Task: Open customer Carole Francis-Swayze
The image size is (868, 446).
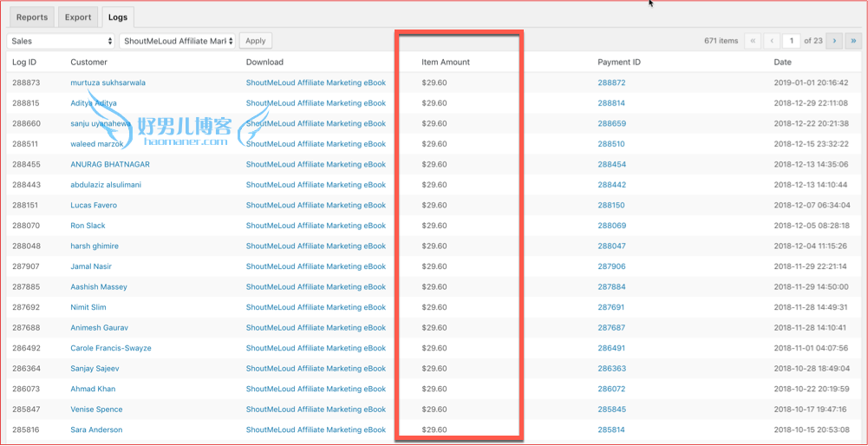Action: tap(111, 348)
